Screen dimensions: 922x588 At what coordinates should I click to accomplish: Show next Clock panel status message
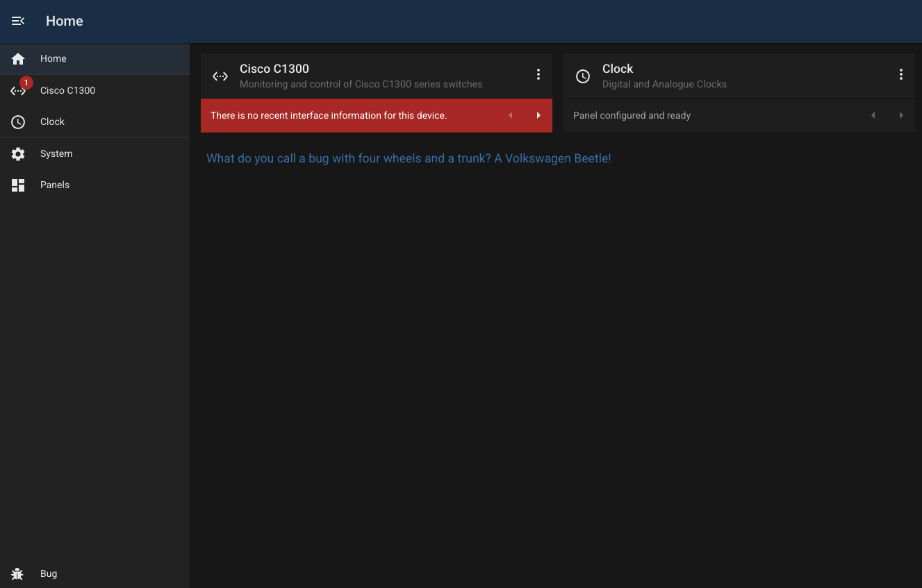(901, 116)
